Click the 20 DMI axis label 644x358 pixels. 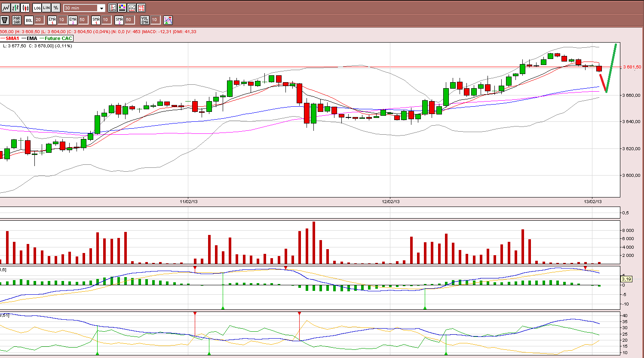click(x=625, y=340)
